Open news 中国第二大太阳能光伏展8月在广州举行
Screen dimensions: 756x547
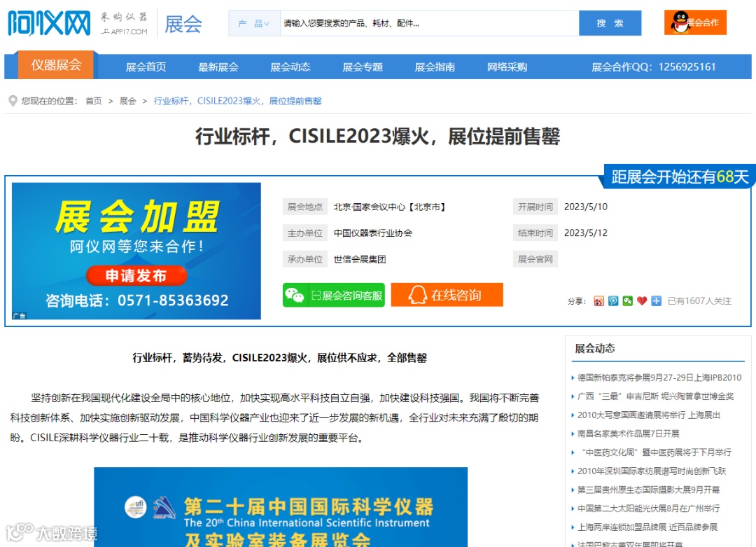(648, 508)
